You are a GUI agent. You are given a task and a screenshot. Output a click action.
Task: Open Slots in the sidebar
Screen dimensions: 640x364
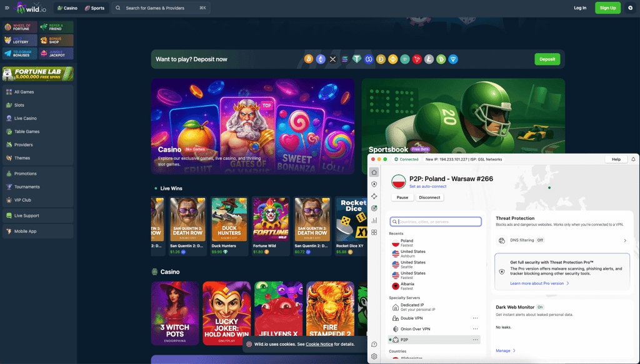click(x=38, y=105)
